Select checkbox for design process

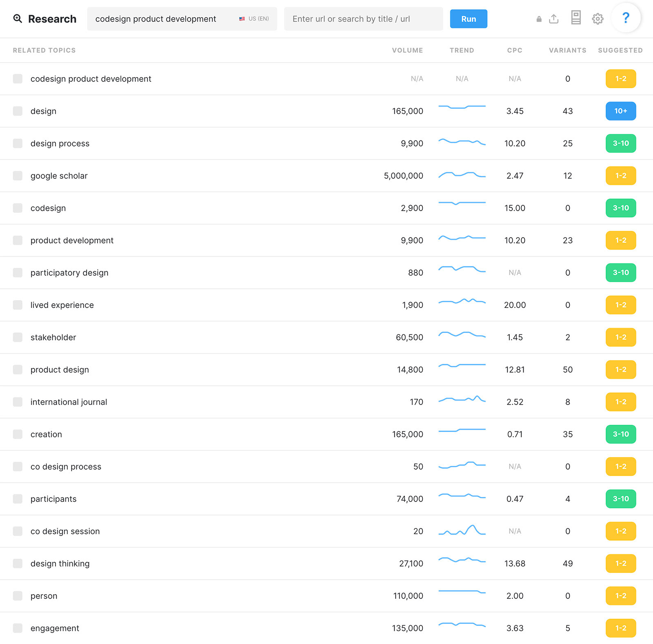(18, 143)
